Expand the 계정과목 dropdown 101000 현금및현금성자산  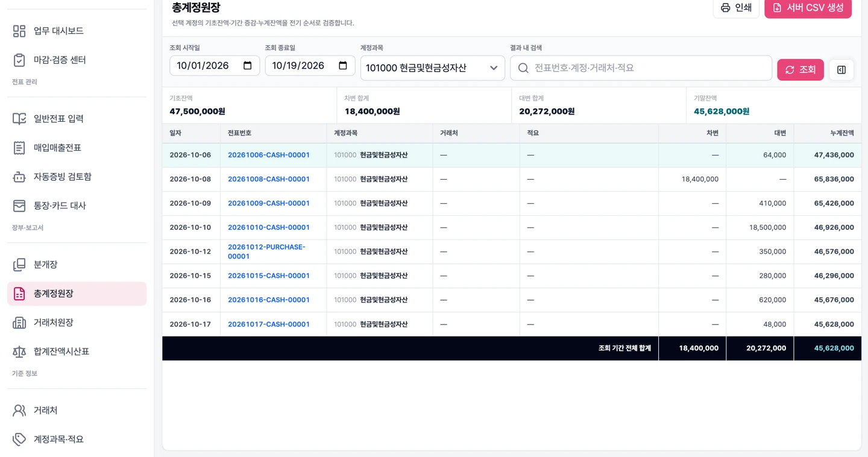coord(432,68)
